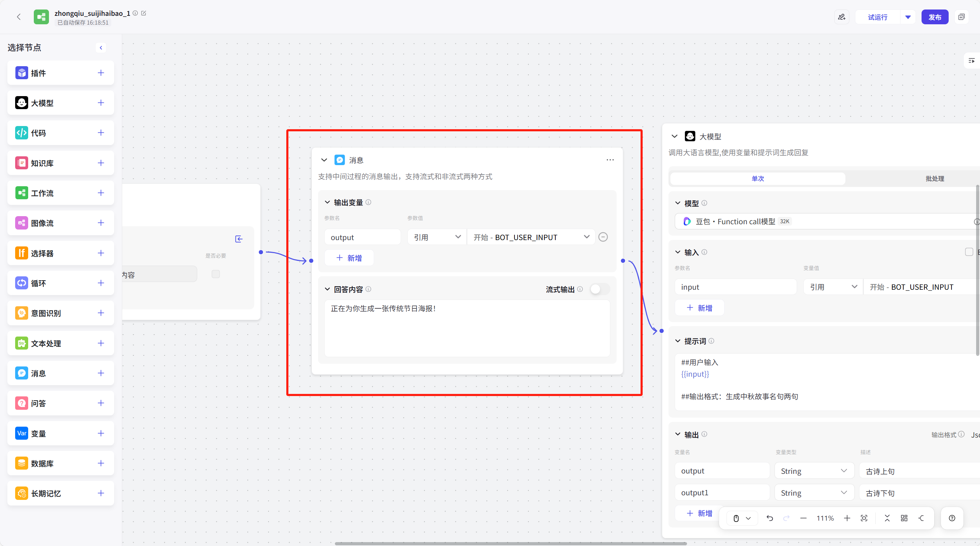
Task: Switch to the 批处理 tab
Action: 934,179
